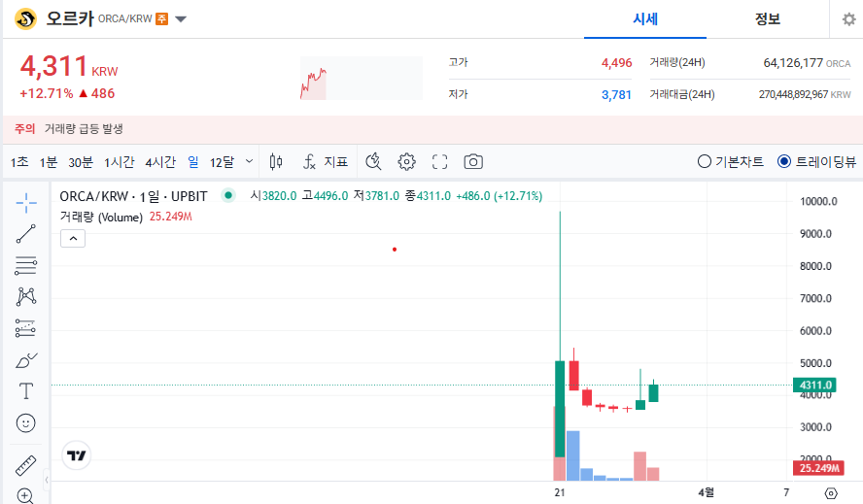Viewport: 863px width, 504px height.
Task: Click the tall green candlestick on the 21st
Action: pos(560,408)
